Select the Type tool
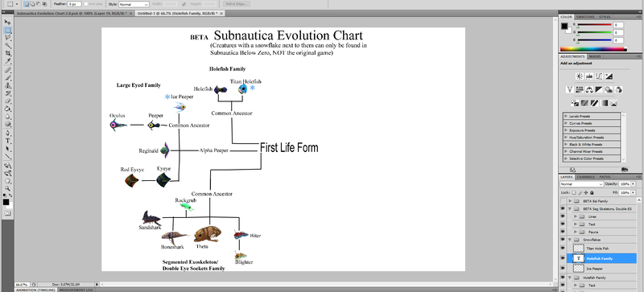644x292 pixels. coord(8,142)
